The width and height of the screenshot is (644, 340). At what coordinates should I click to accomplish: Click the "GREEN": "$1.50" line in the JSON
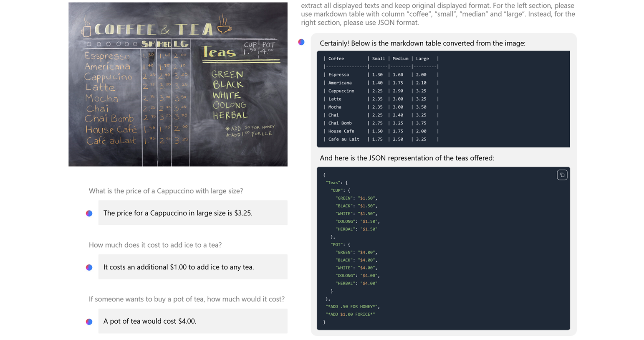point(356,198)
